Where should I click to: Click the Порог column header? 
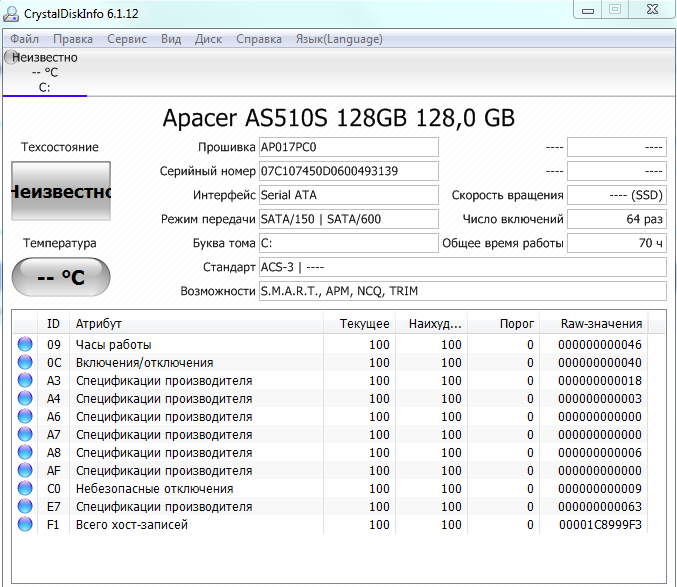tap(503, 323)
